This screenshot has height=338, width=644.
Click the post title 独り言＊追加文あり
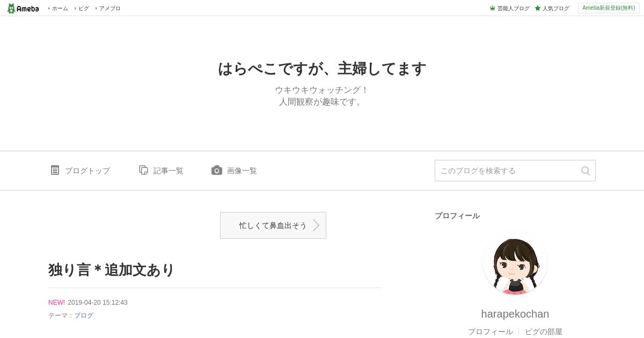click(112, 270)
